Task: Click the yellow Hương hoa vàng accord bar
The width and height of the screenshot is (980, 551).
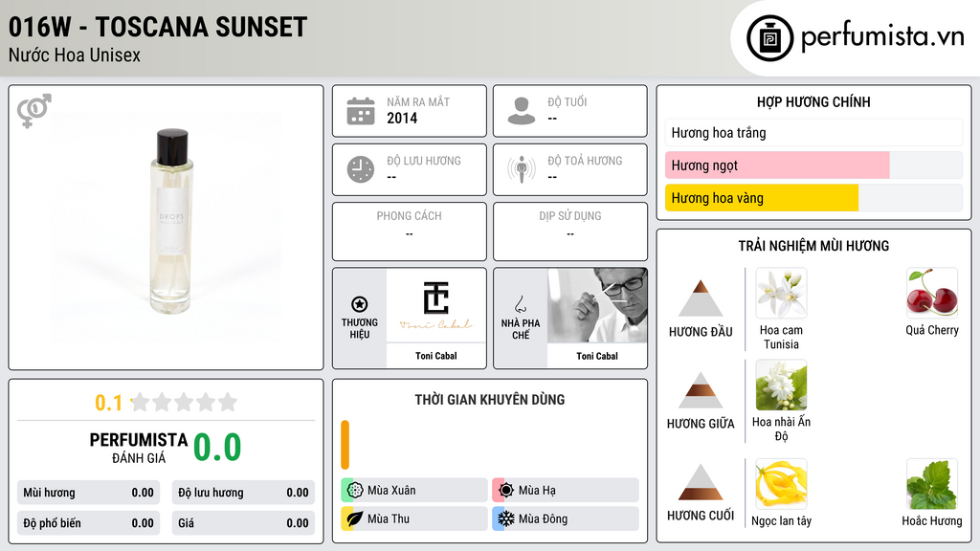Action: (x=761, y=198)
